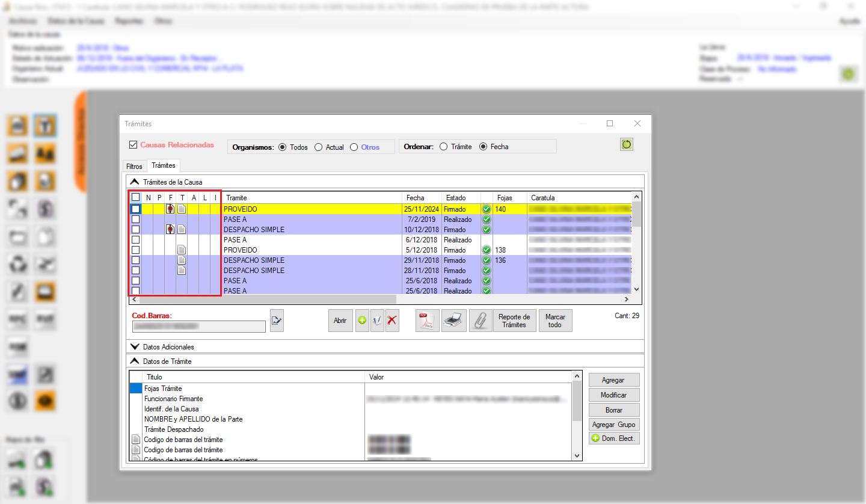Collapse the Datos de Trámite section
866x504 pixels.
pyautogui.click(x=135, y=361)
